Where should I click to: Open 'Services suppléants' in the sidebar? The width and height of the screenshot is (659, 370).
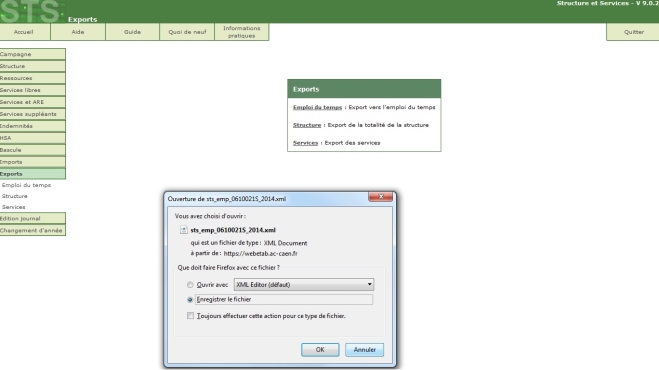click(x=32, y=114)
